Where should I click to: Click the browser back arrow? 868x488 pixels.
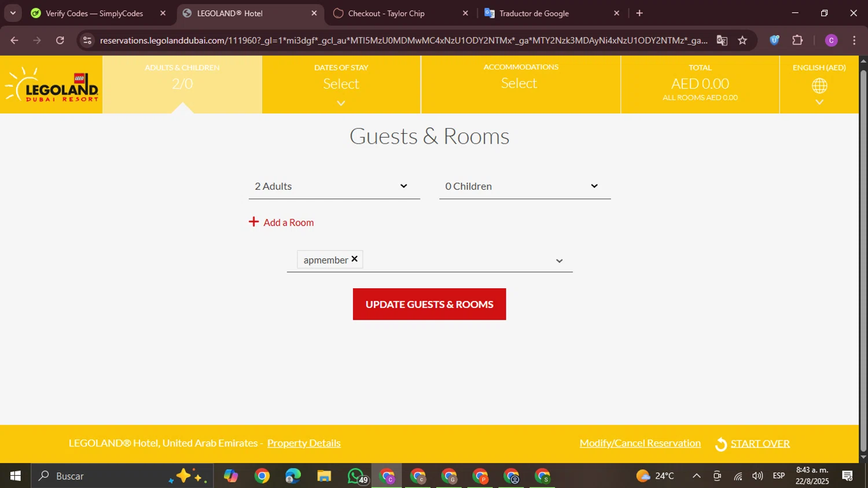tap(14, 40)
